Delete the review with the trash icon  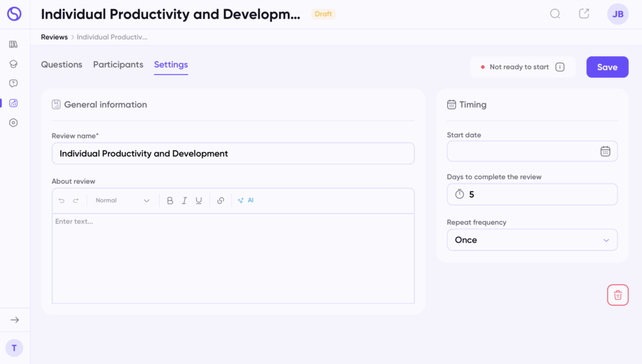click(618, 295)
